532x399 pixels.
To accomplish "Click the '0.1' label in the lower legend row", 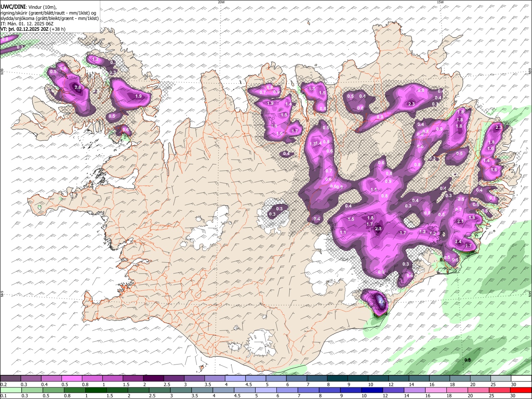I will pyautogui.click(x=3, y=396).
